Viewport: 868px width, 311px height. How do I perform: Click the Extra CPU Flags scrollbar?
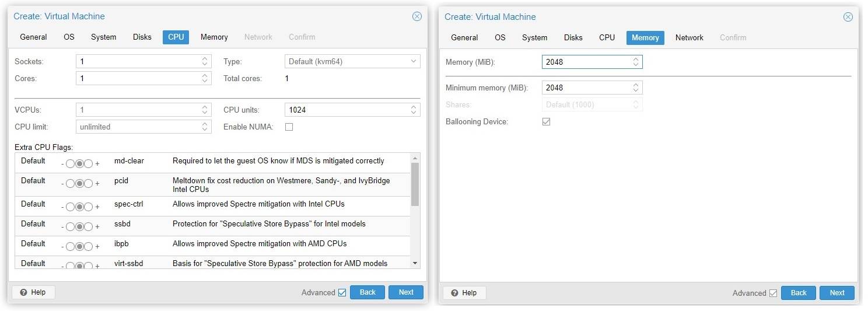click(x=415, y=184)
